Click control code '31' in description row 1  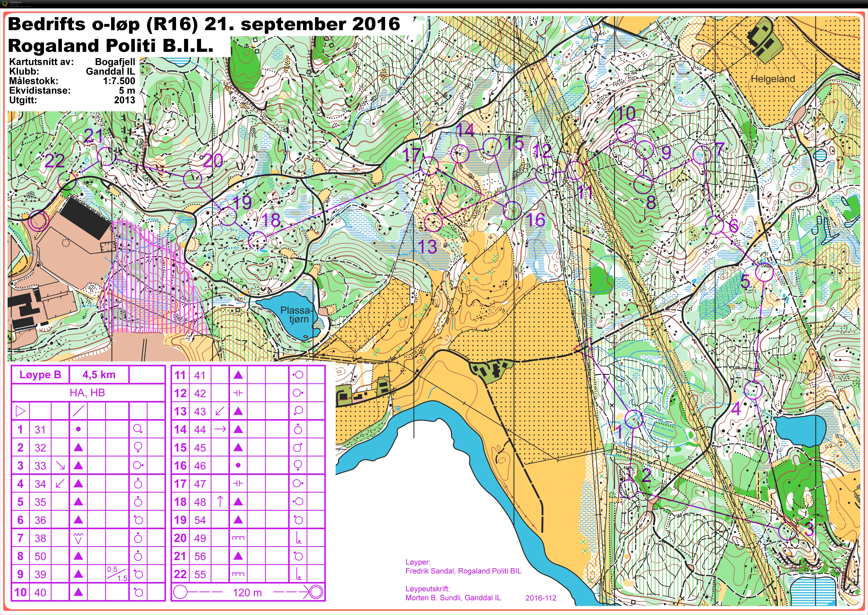[40, 429]
